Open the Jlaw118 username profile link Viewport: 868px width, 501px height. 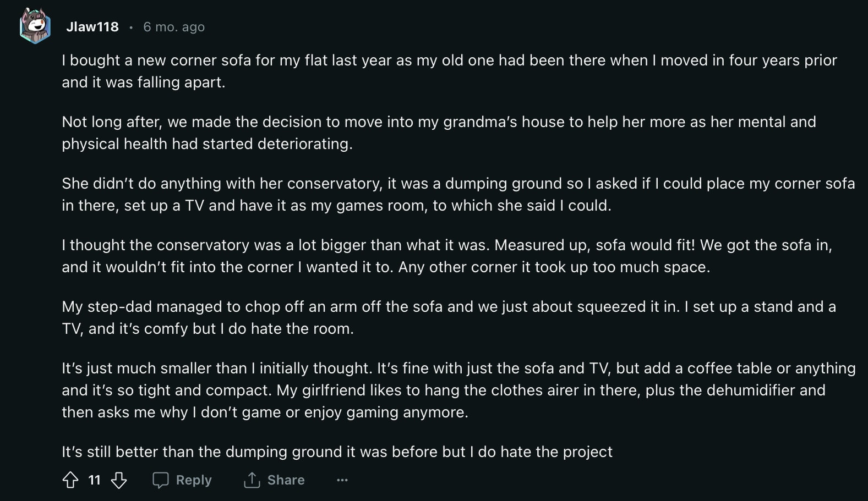coord(92,27)
